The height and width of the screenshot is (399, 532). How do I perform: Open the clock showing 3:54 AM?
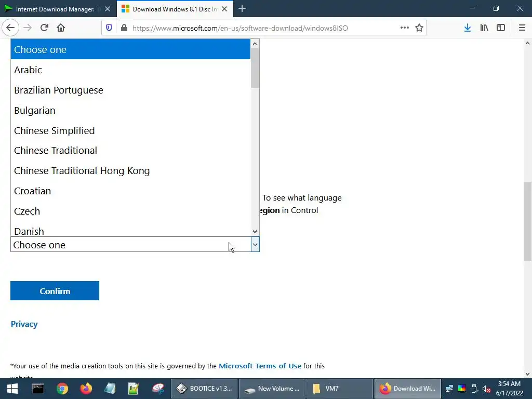[510, 389]
